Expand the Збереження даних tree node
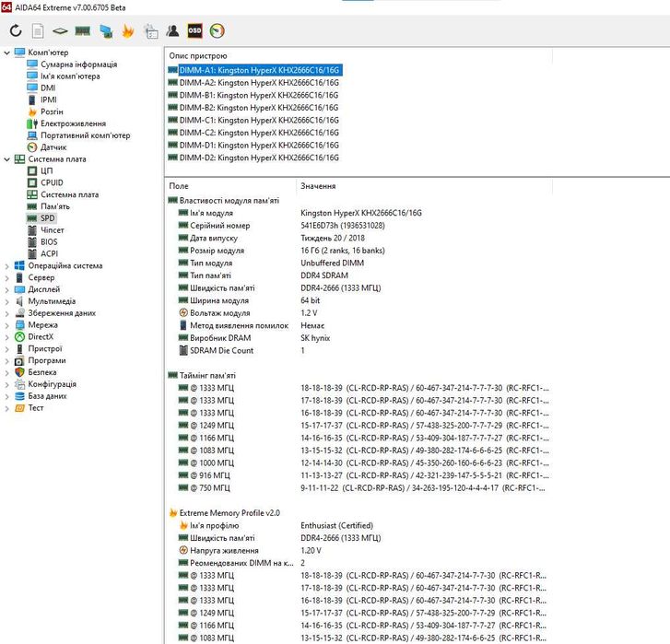The height and width of the screenshot is (644, 670). tap(6, 313)
